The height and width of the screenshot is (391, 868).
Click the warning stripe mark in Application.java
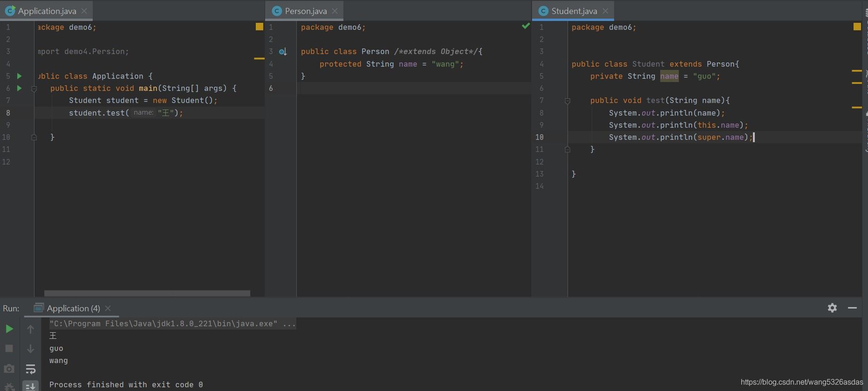(259, 58)
